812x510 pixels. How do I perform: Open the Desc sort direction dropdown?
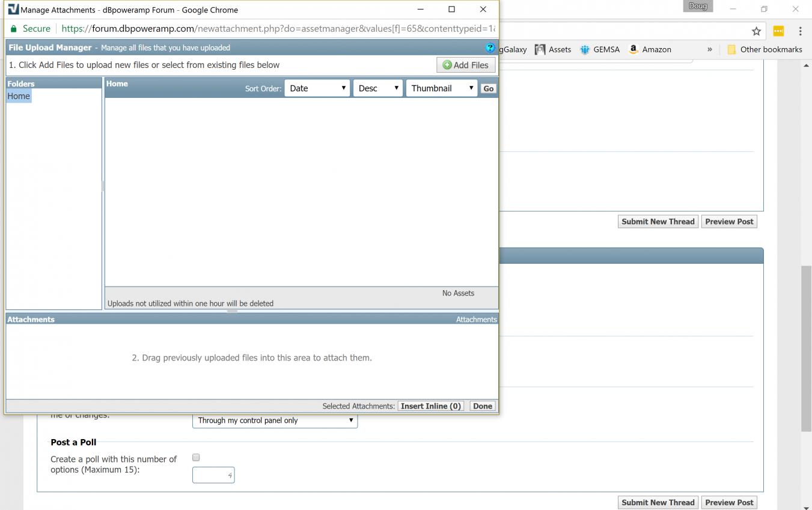pos(377,88)
